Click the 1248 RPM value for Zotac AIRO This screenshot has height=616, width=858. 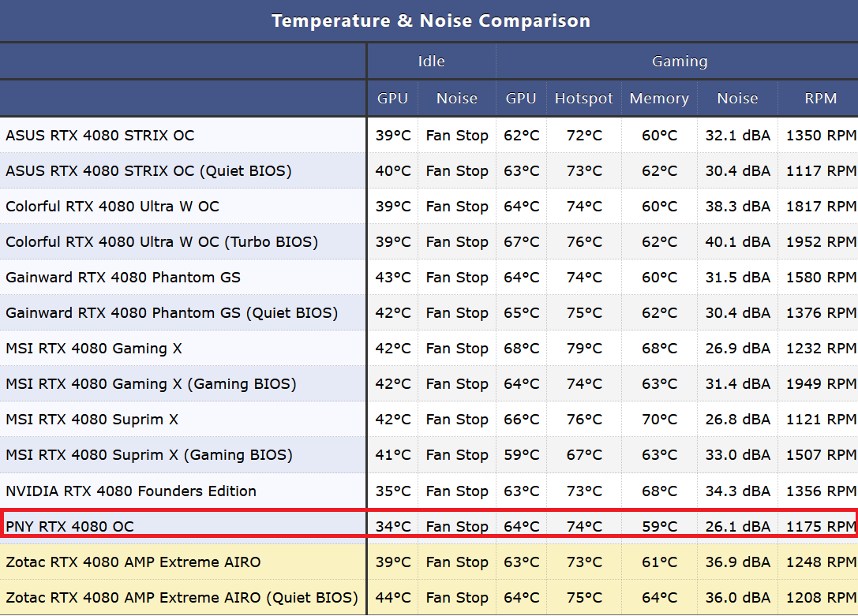coord(820,562)
